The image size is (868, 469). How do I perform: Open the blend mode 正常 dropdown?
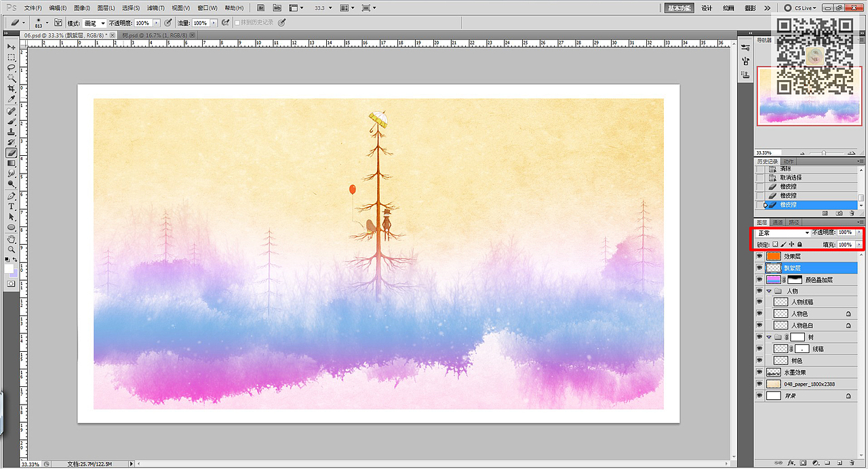click(783, 232)
